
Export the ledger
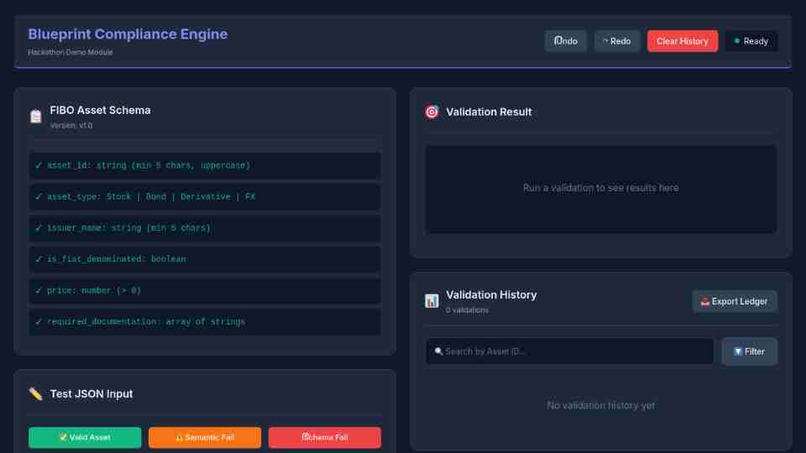point(734,301)
